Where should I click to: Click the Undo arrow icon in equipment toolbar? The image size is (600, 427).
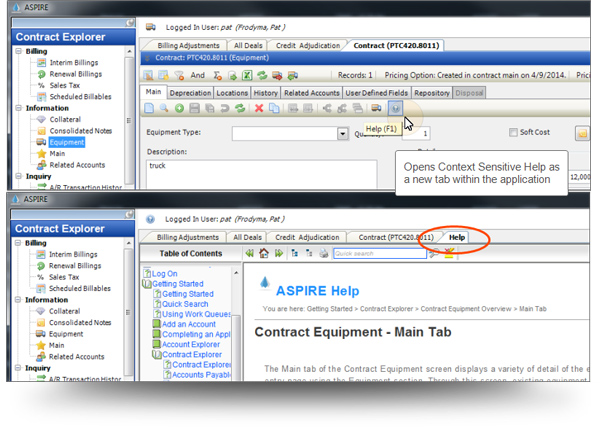click(x=225, y=108)
